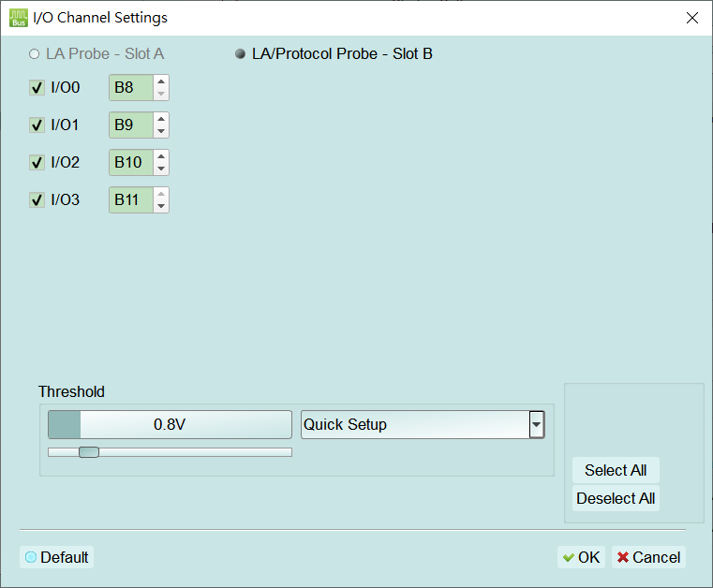
Task: Increment I/O0 channel with up arrow
Action: coord(161,81)
